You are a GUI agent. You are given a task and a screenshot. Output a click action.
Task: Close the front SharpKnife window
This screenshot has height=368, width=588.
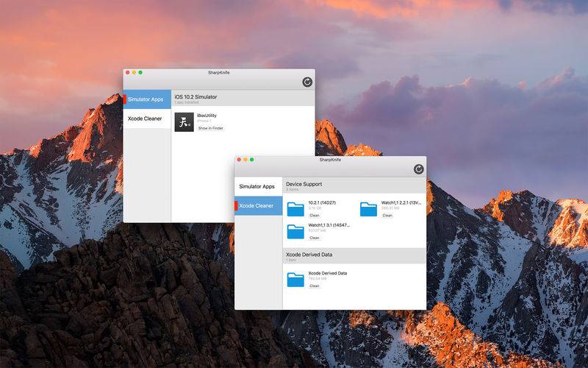240,160
